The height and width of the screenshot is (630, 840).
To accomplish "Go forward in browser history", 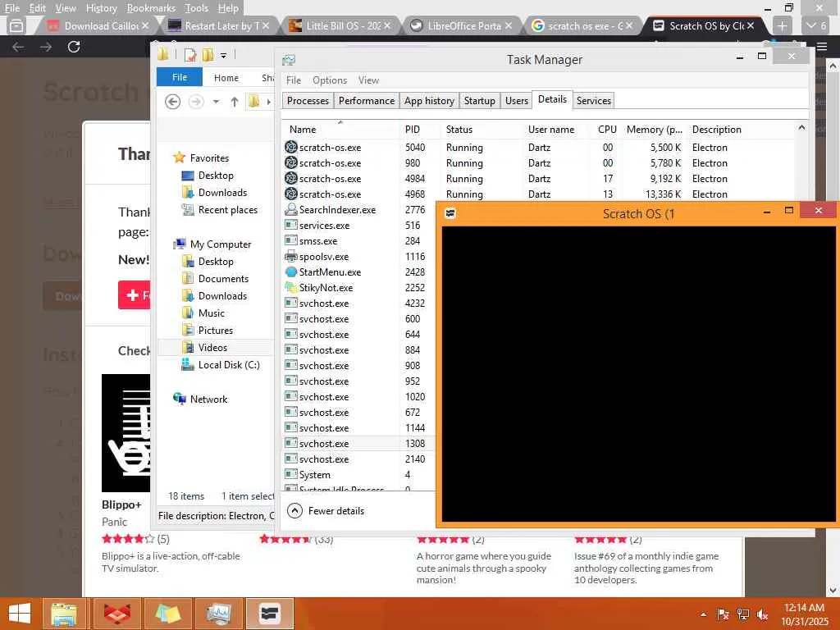I will coord(46,47).
